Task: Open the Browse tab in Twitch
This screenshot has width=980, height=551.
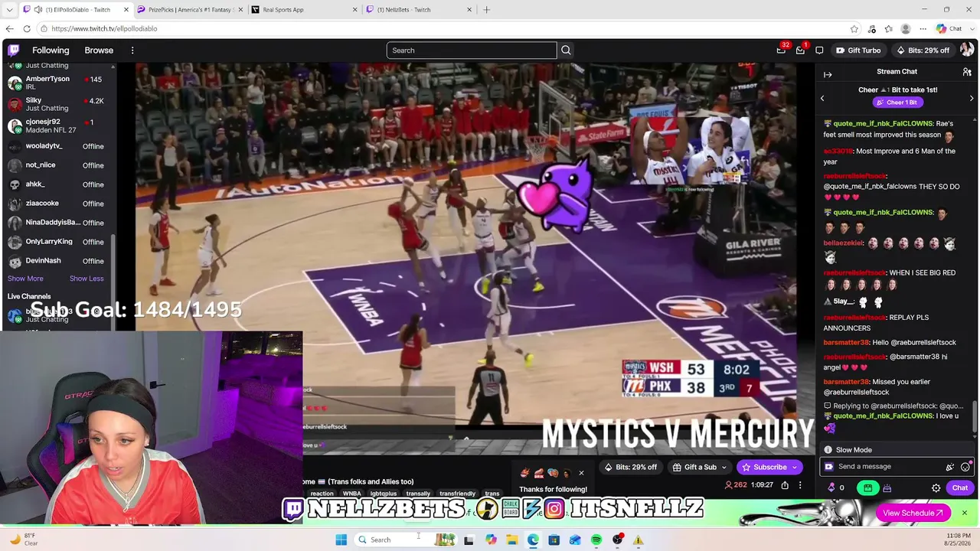Action: pyautogui.click(x=99, y=51)
